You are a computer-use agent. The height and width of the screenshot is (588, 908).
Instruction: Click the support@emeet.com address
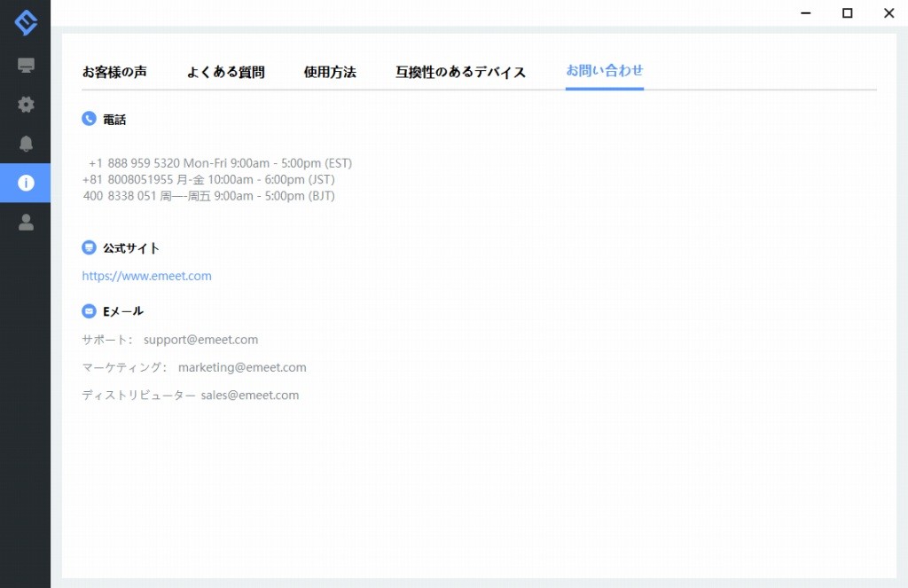201,340
